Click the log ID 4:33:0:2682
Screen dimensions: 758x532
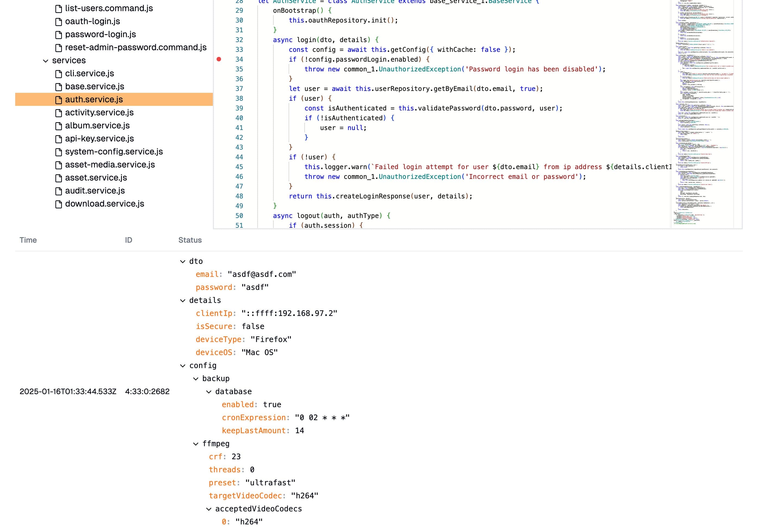147,391
